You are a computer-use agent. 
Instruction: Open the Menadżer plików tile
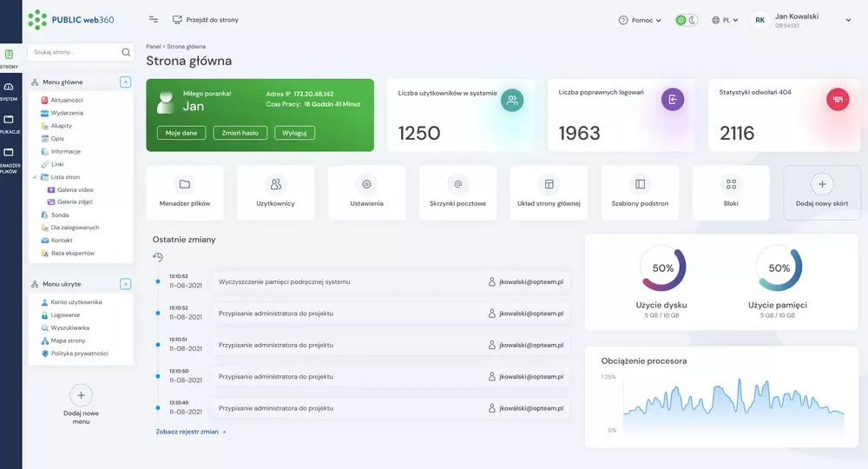point(184,193)
